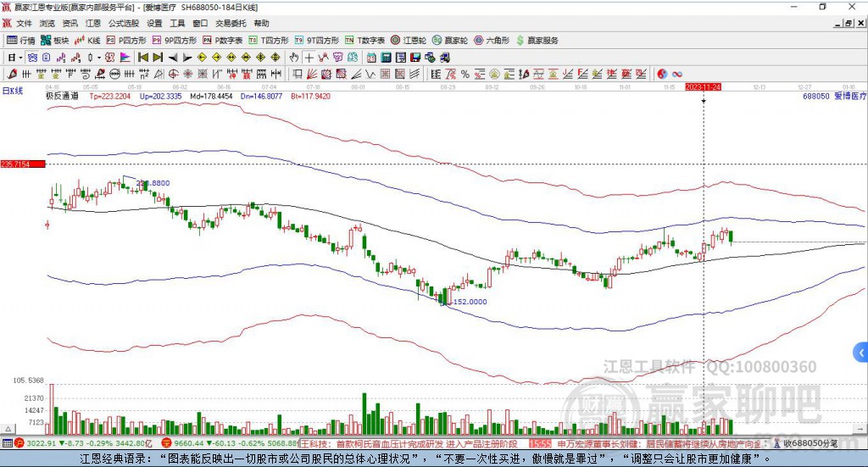Screen dimensions: 868x467
Task: Click the multicolor flag icon
Action: click(125, 58)
